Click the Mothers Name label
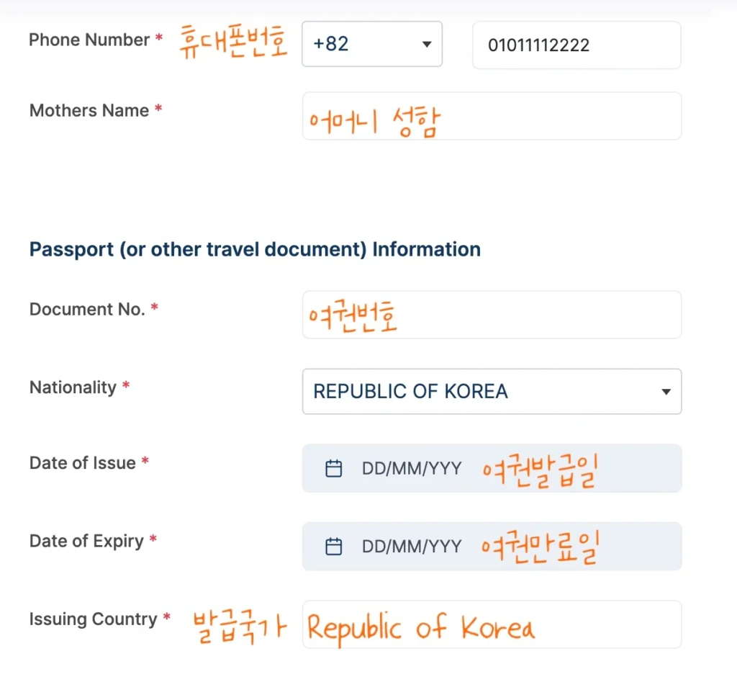 [x=89, y=111]
